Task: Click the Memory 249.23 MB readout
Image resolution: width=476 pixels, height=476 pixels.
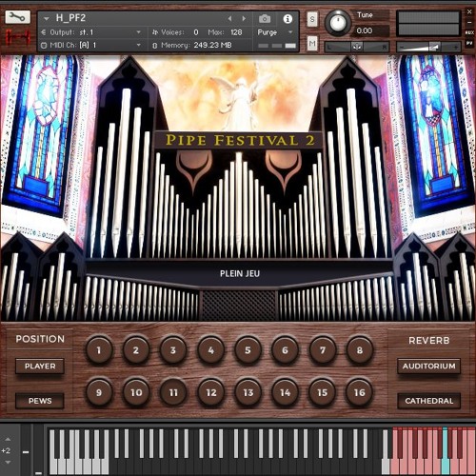Action: click(x=212, y=46)
